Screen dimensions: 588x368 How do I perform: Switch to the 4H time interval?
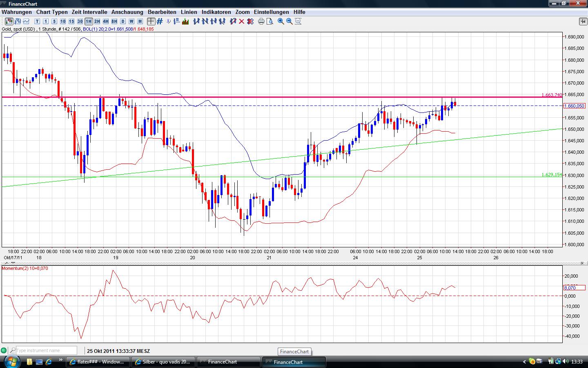(x=106, y=21)
